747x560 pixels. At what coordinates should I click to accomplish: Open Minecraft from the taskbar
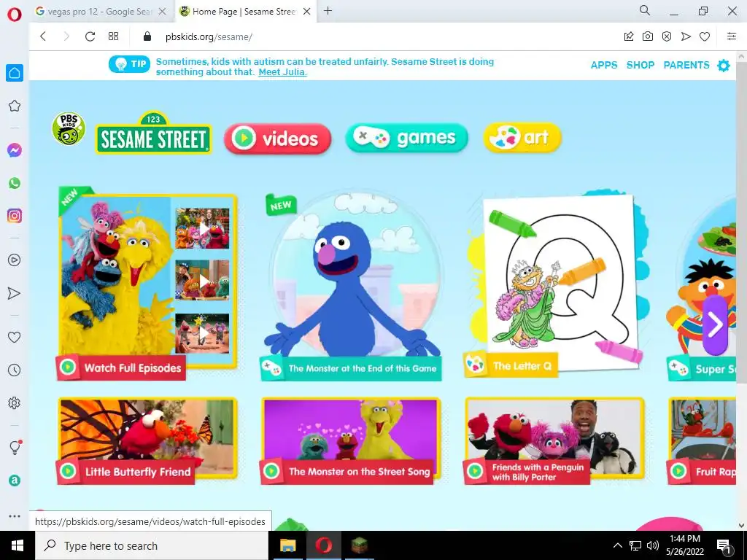pyautogui.click(x=360, y=545)
